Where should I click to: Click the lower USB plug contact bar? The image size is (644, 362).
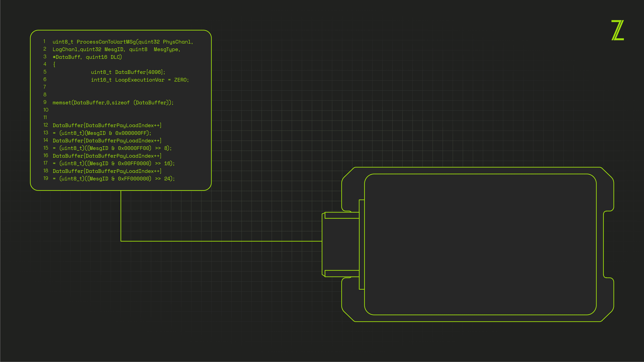click(x=342, y=273)
